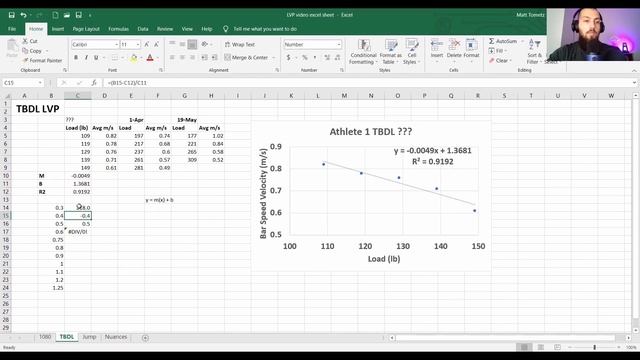
Task: Click the Clear button in Editing
Action: (499, 60)
